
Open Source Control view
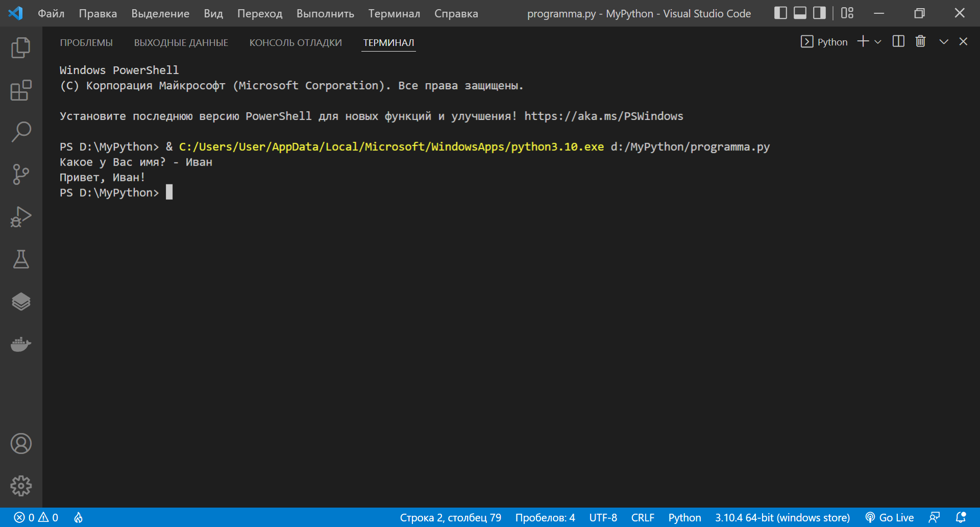[21, 174]
